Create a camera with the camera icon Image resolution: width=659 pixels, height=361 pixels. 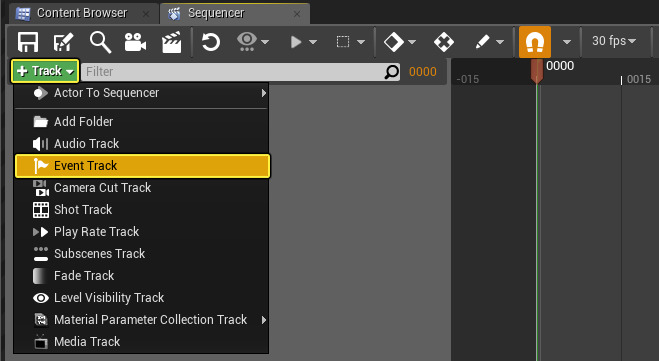click(135, 42)
